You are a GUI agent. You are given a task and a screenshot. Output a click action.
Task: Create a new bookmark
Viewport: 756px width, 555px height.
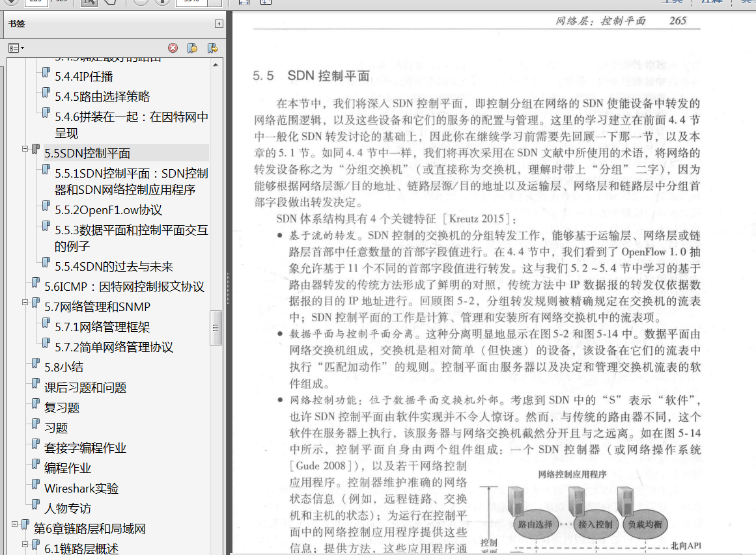click(x=192, y=48)
